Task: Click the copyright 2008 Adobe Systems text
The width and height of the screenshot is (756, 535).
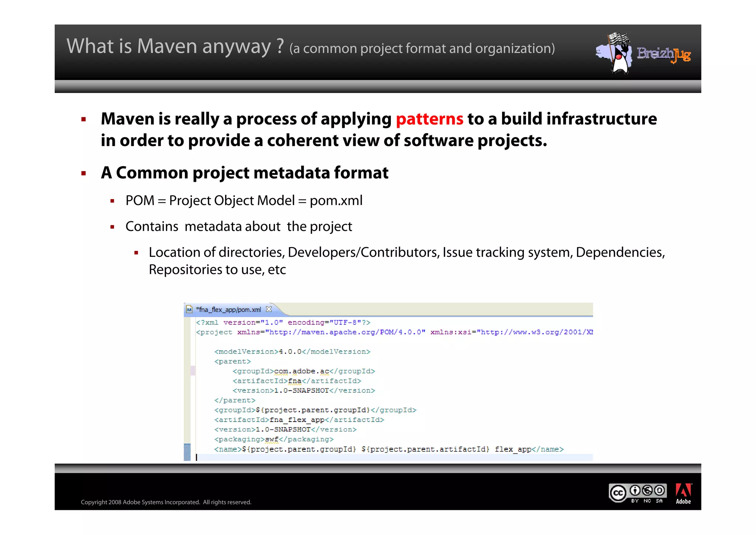Action: [166, 502]
